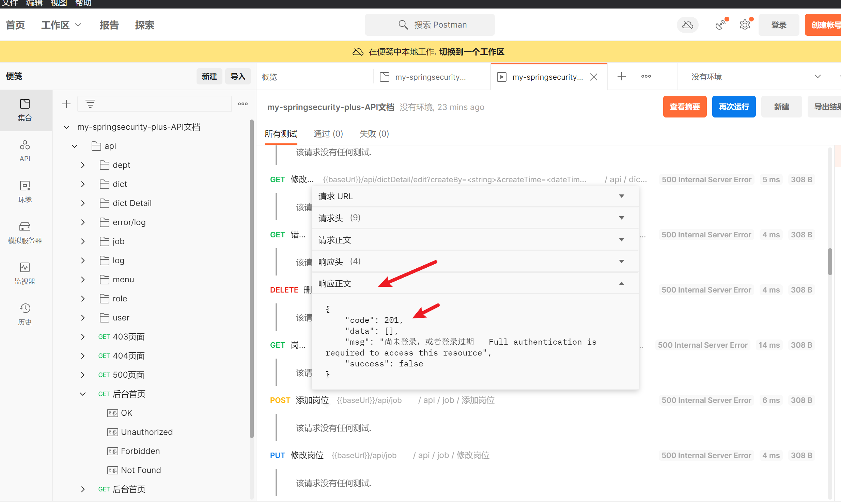This screenshot has height=504, width=841.
Task: Click the collections filter icon
Action: click(x=90, y=104)
